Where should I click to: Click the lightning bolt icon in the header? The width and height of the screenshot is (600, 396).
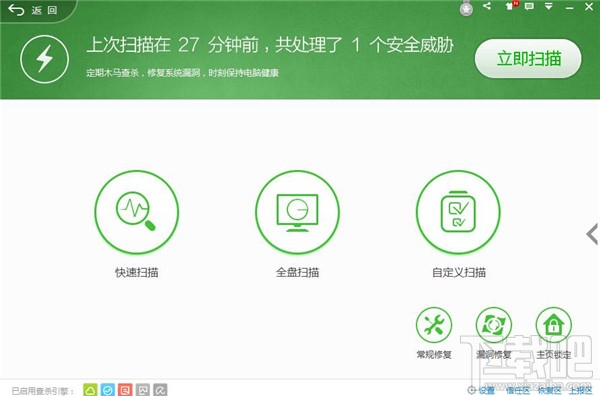pos(44,59)
